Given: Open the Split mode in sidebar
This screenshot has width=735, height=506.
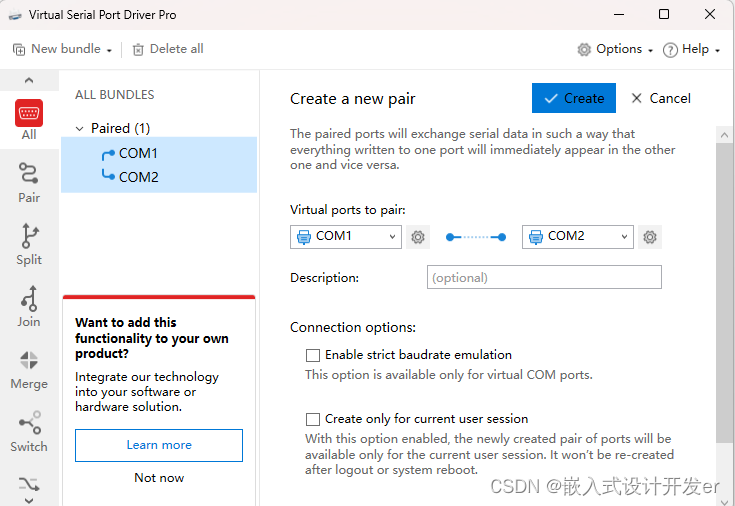Looking at the screenshot, I should (x=29, y=244).
